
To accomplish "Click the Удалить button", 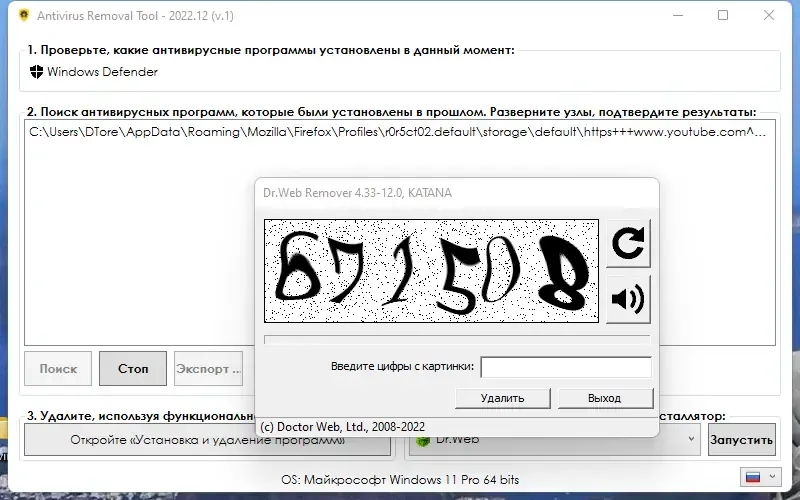I will tap(503, 398).
